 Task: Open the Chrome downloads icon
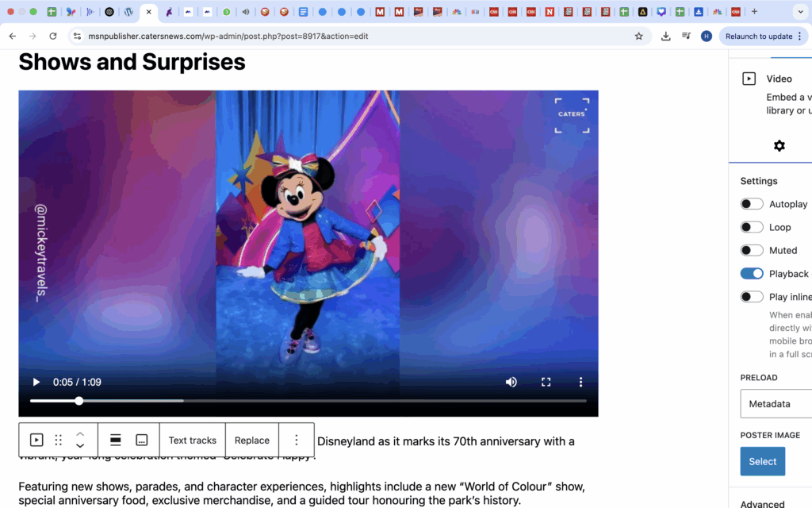[666, 37]
